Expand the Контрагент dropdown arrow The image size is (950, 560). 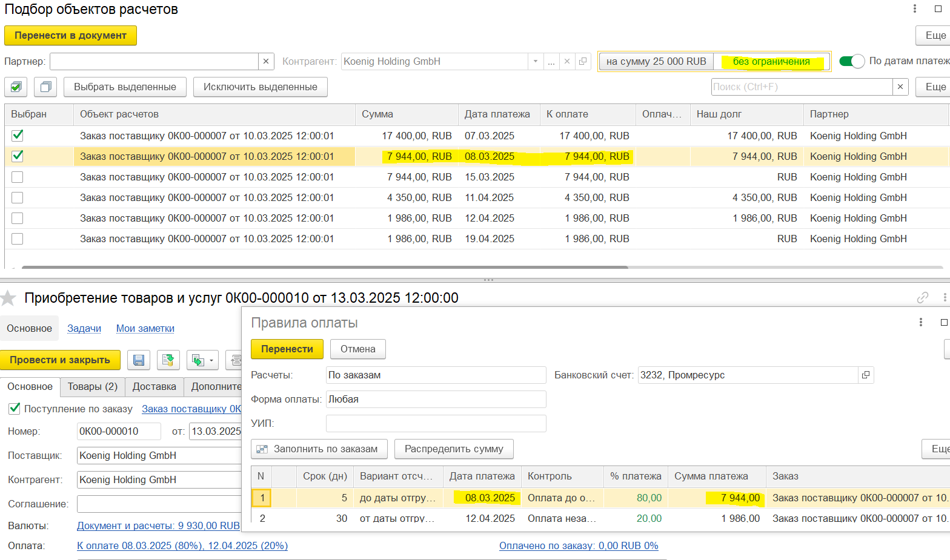click(535, 62)
